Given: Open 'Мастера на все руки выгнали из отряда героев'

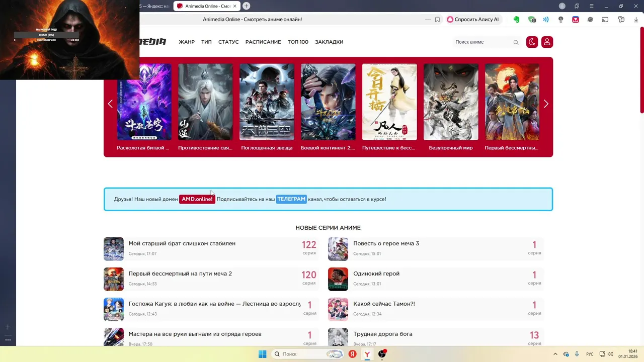Looking at the screenshot, I should (x=195, y=334).
